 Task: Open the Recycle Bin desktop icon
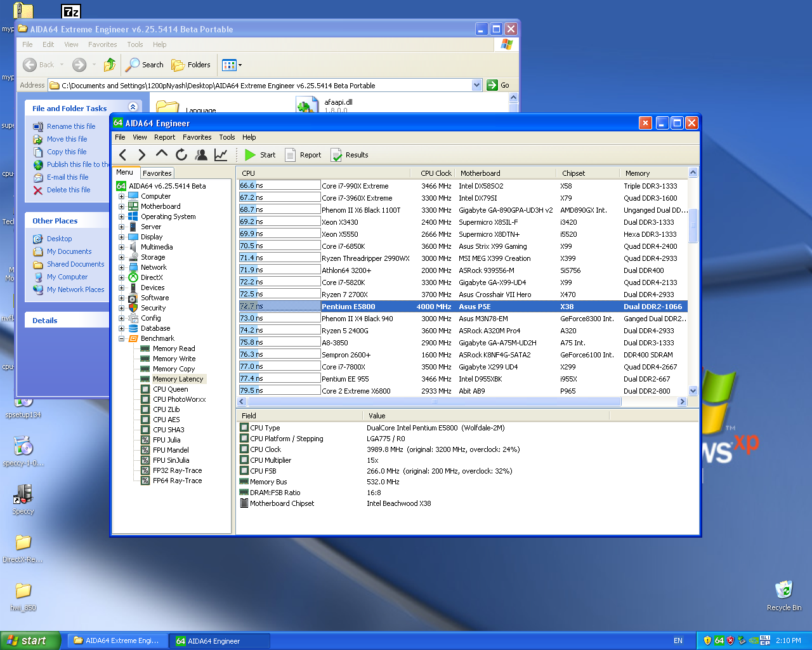coord(784,596)
